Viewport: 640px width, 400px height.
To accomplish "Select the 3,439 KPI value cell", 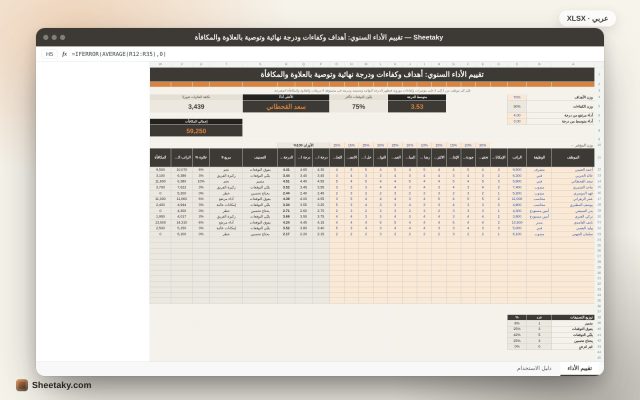I will pyautogui.click(x=196, y=107).
